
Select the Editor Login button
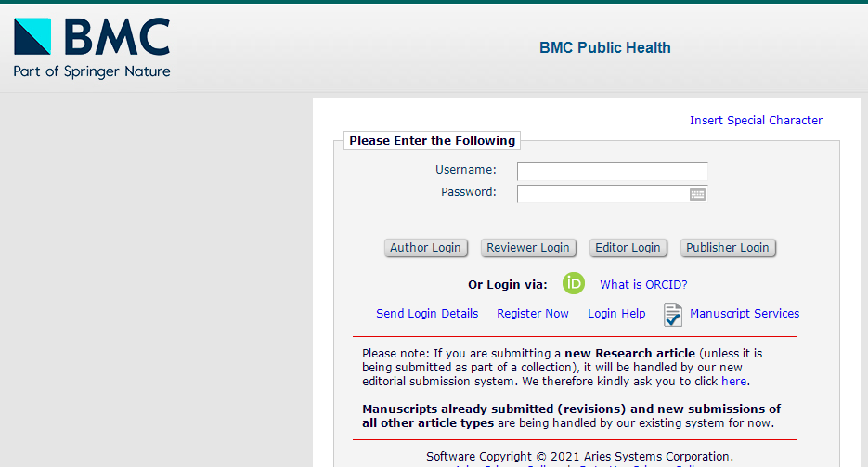point(628,248)
